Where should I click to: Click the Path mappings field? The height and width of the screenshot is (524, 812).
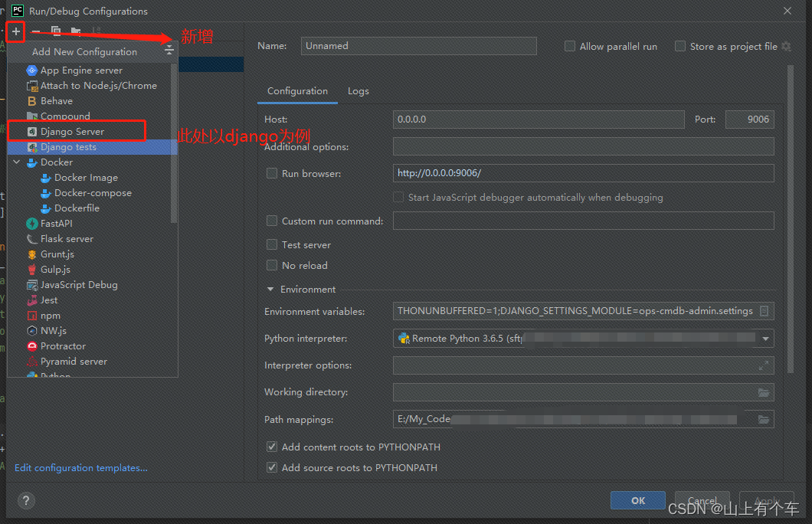584,419
